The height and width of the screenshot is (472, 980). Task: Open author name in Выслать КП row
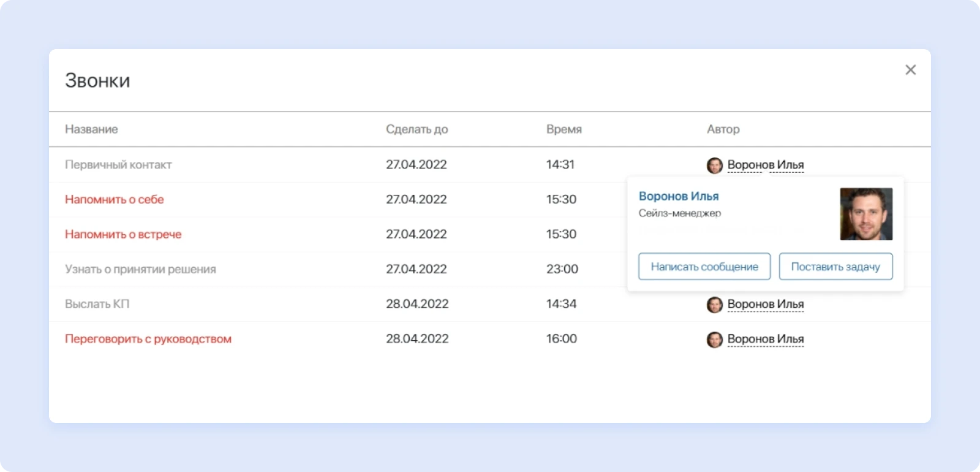(x=765, y=304)
